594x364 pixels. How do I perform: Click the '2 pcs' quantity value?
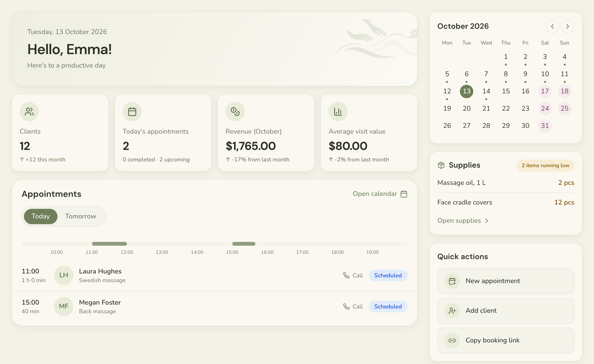(566, 183)
